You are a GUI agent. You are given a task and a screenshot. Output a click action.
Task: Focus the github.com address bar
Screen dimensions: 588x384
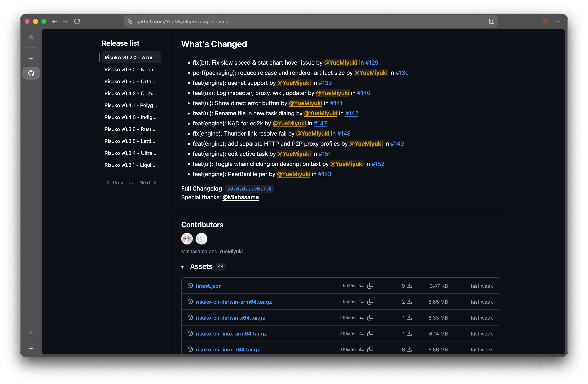click(310, 22)
